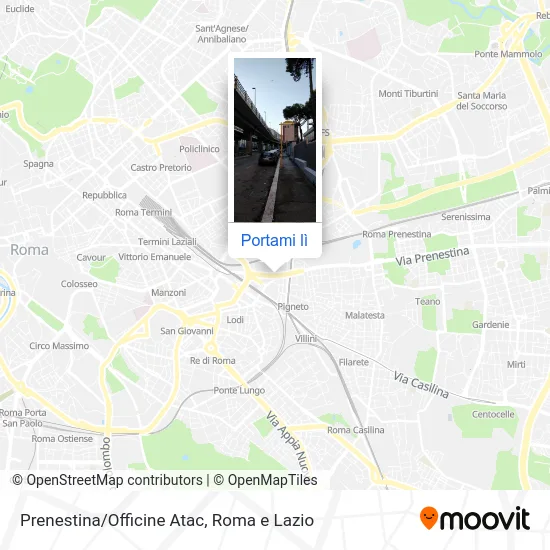This screenshot has height=550, width=550.
Task: Click the Roma Termini station label
Action: [143, 213]
